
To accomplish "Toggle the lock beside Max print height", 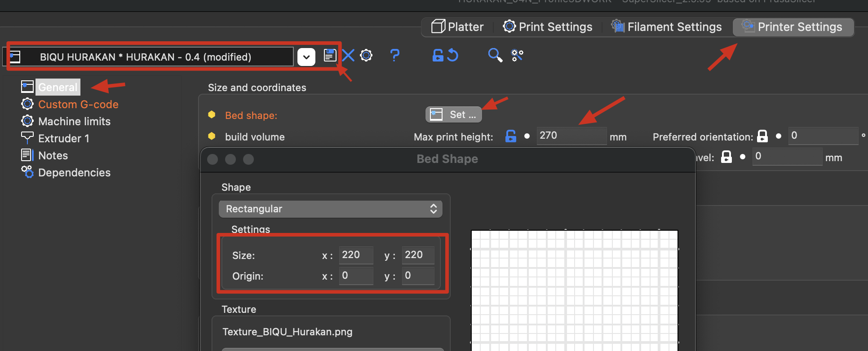I will tap(511, 136).
